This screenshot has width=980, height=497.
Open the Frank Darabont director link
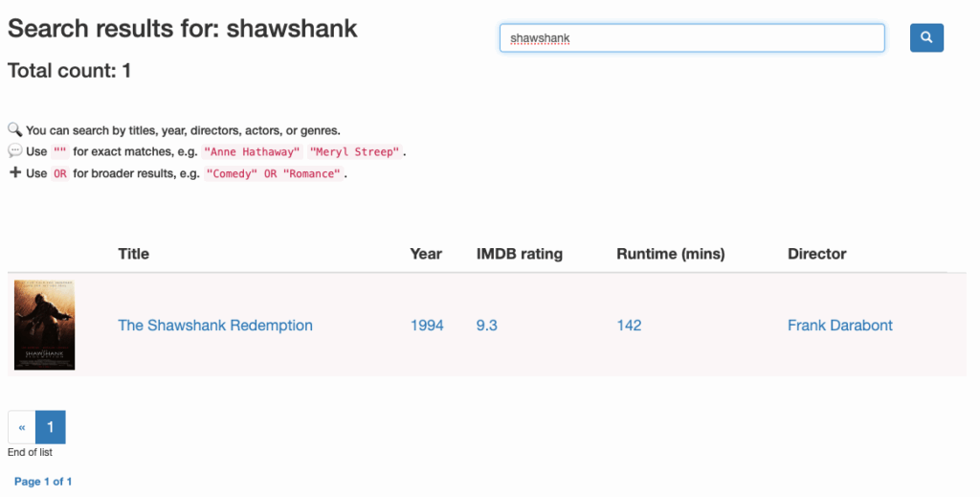point(839,326)
